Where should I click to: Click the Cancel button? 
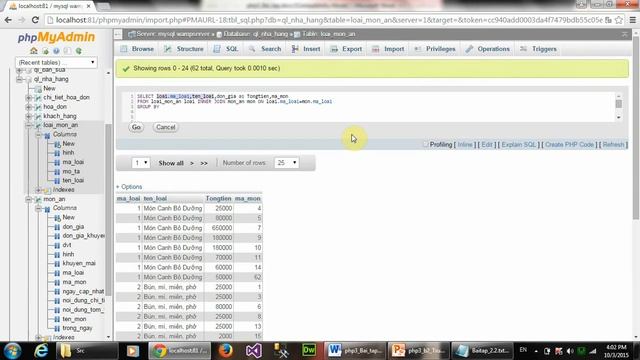(x=166, y=127)
